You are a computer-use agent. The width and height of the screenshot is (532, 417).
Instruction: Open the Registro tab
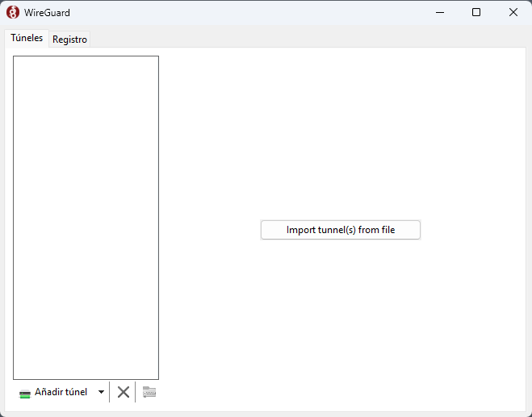69,39
